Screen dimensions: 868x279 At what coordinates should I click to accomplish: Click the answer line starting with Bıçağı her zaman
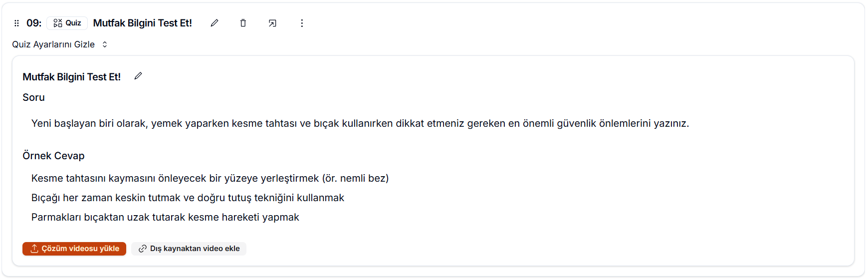(188, 198)
